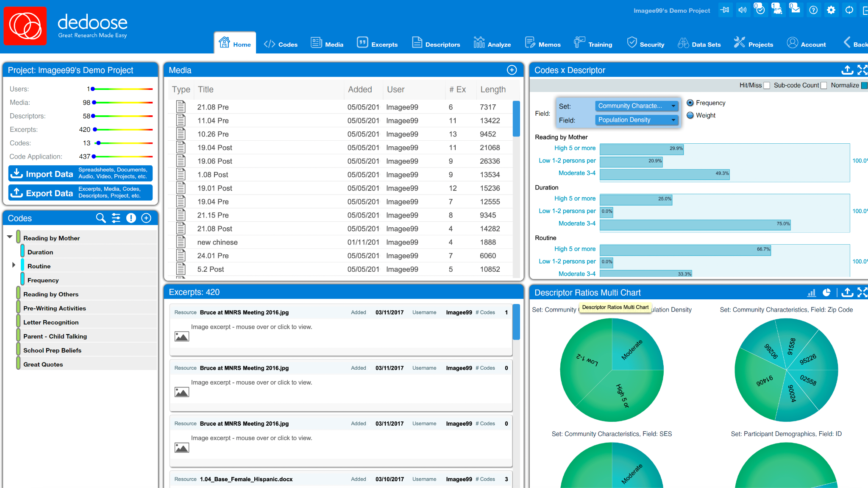Export the Codes x Descriptor chart
Image resolution: width=868 pixels, height=488 pixels.
pyautogui.click(x=847, y=70)
